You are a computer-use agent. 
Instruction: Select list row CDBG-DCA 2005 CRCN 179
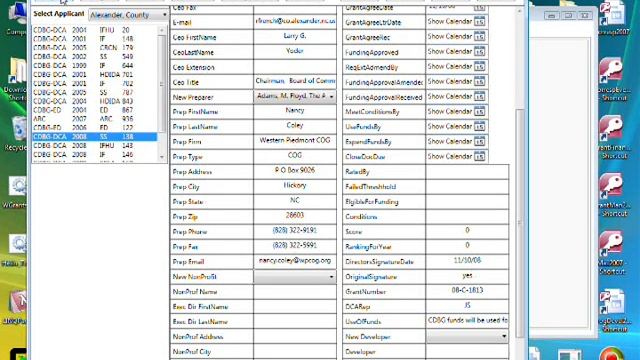coord(94,48)
